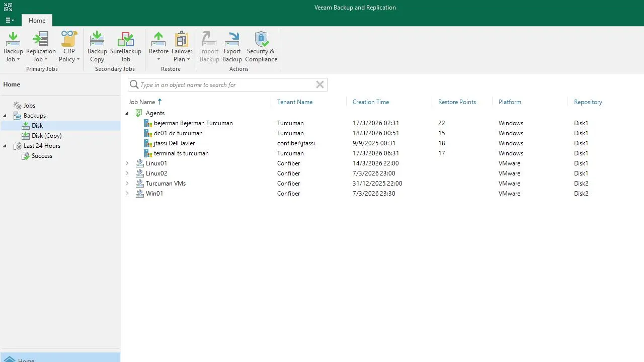Select Success under Last 24 Hours
The height and width of the screenshot is (362, 644).
click(42, 156)
